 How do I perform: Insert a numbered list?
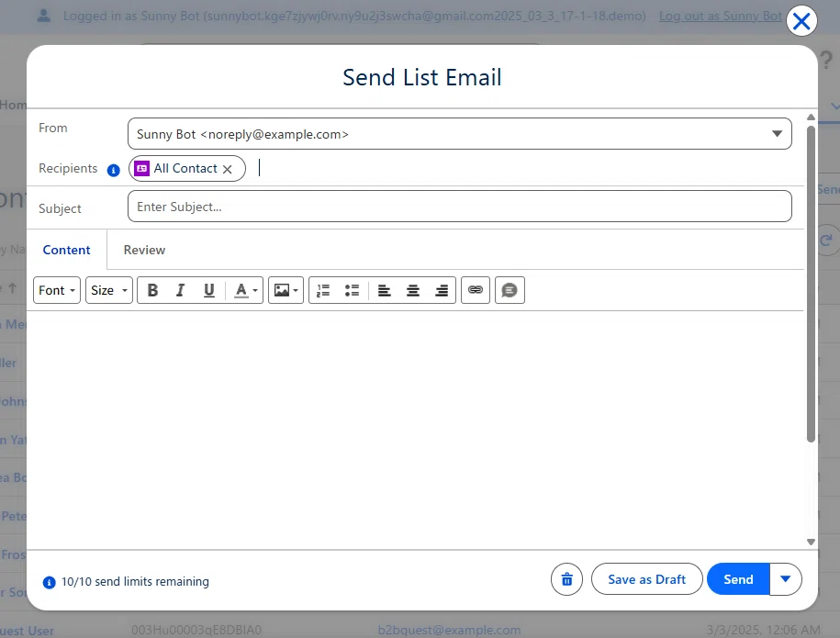(x=323, y=290)
